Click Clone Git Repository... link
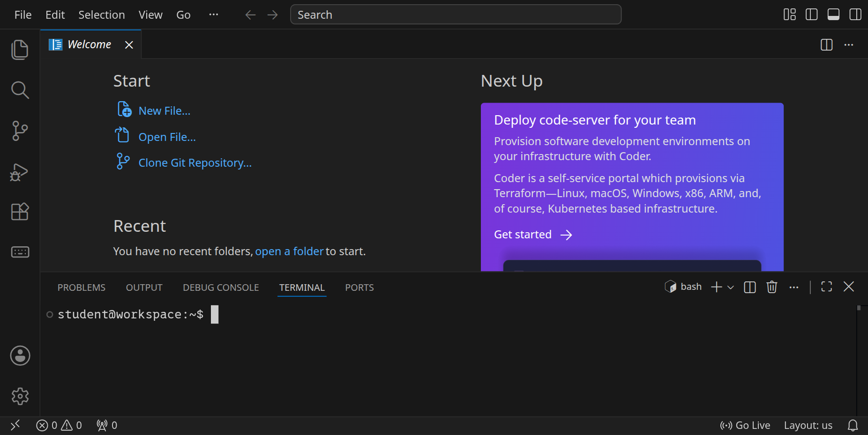 [195, 163]
